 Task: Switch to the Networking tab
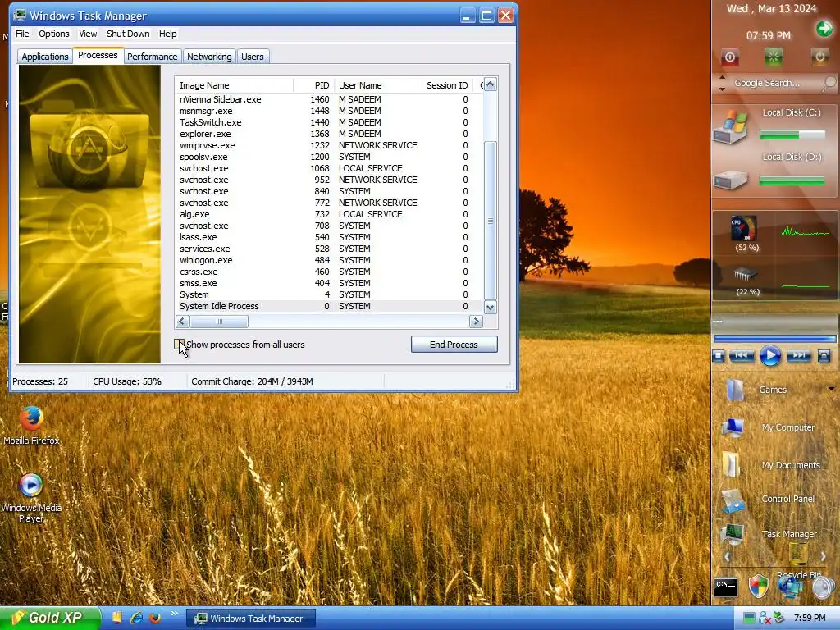pyautogui.click(x=209, y=57)
